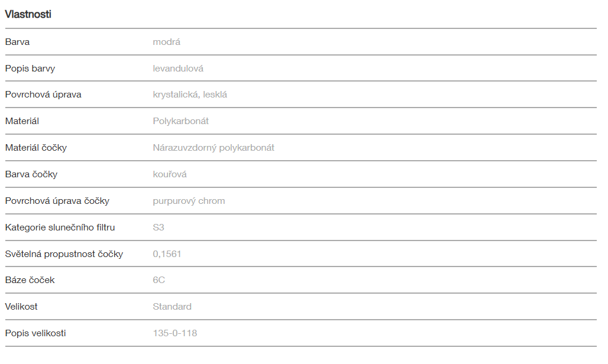Click the 0,1561 light transmission value

(167, 254)
